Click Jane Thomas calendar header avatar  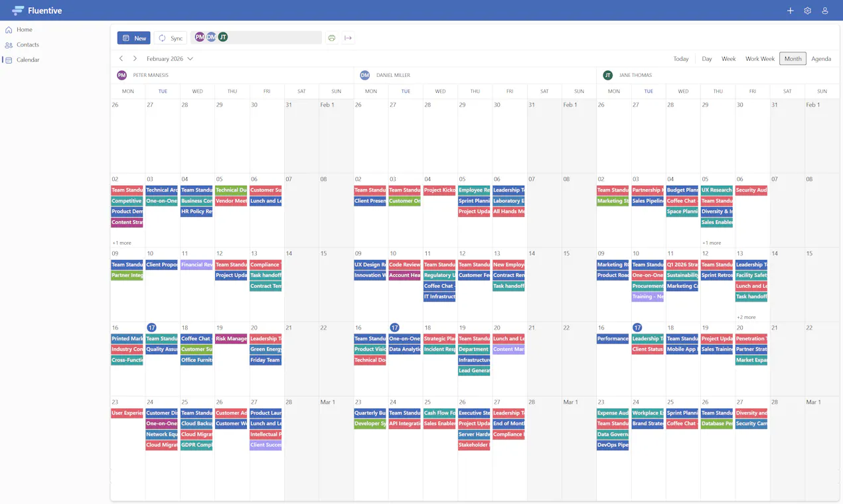(x=608, y=76)
